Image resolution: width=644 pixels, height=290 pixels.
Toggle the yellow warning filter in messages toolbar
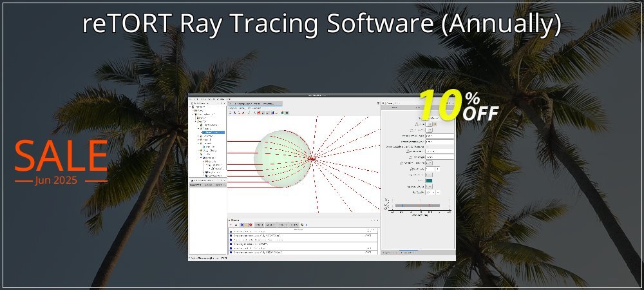(246, 225)
